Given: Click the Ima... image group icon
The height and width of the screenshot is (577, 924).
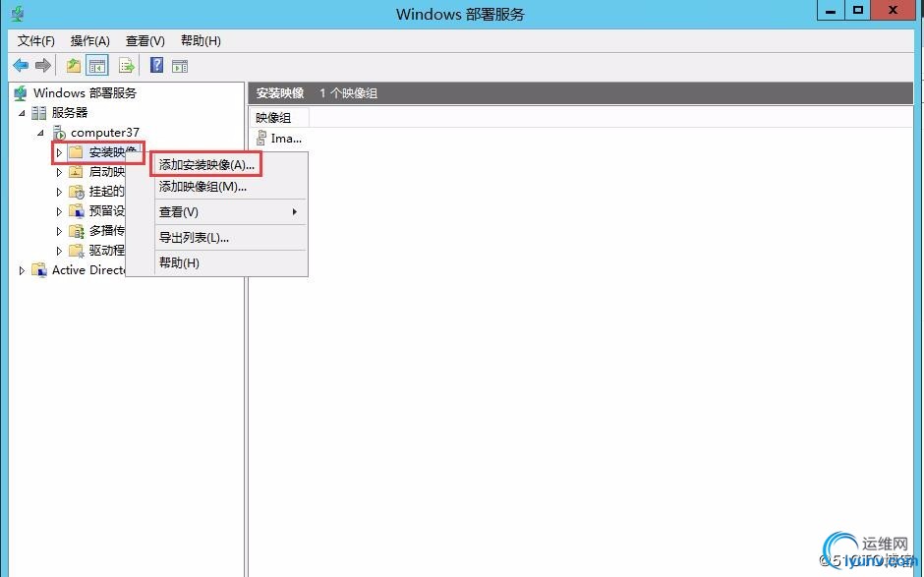Looking at the screenshot, I should coord(261,139).
